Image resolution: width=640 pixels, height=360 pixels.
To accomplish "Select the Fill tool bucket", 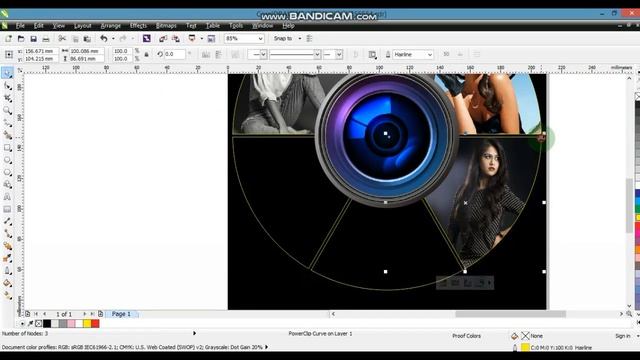I will click(7, 283).
